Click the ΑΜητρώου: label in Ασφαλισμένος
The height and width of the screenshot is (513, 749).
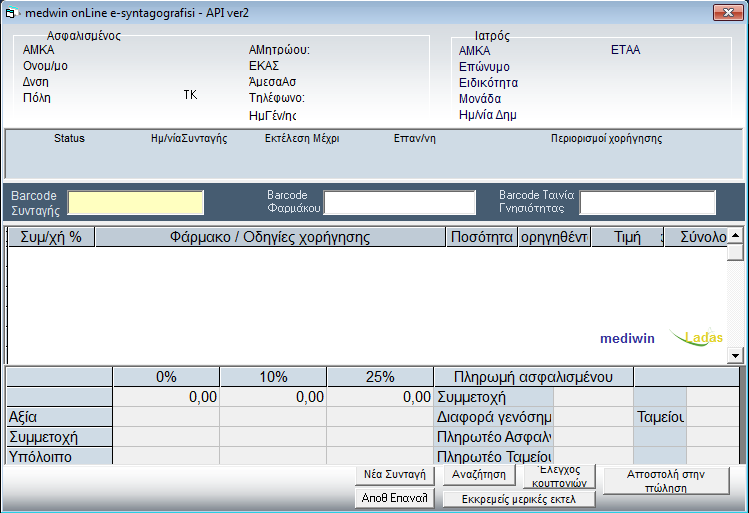(x=279, y=50)
